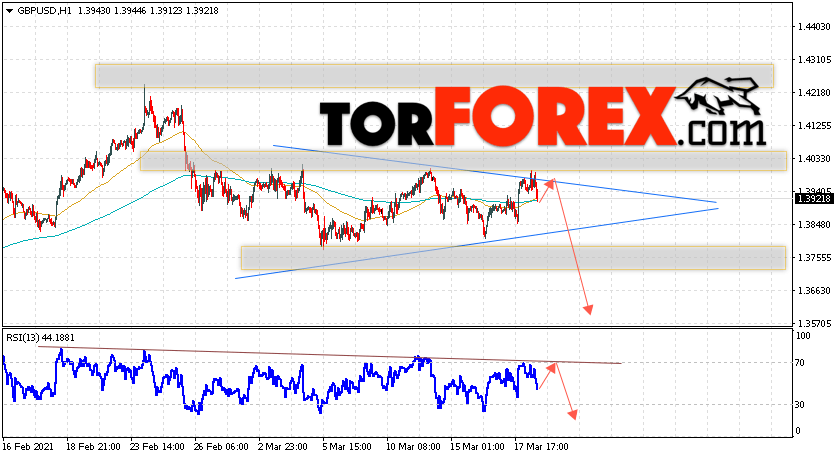This screenshot has width=838, height=458.
Task: Click the 1.41255 price level label
Action: click(x=814, y=126)
